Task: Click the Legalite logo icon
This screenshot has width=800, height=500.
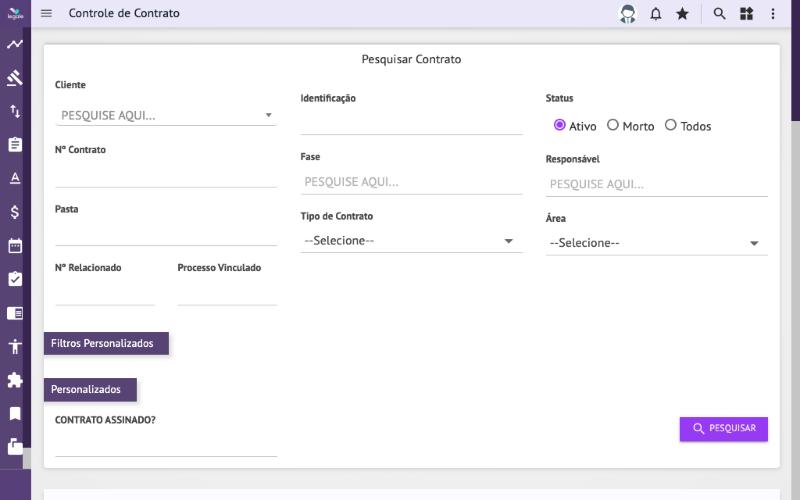Action: pos(15,13)
